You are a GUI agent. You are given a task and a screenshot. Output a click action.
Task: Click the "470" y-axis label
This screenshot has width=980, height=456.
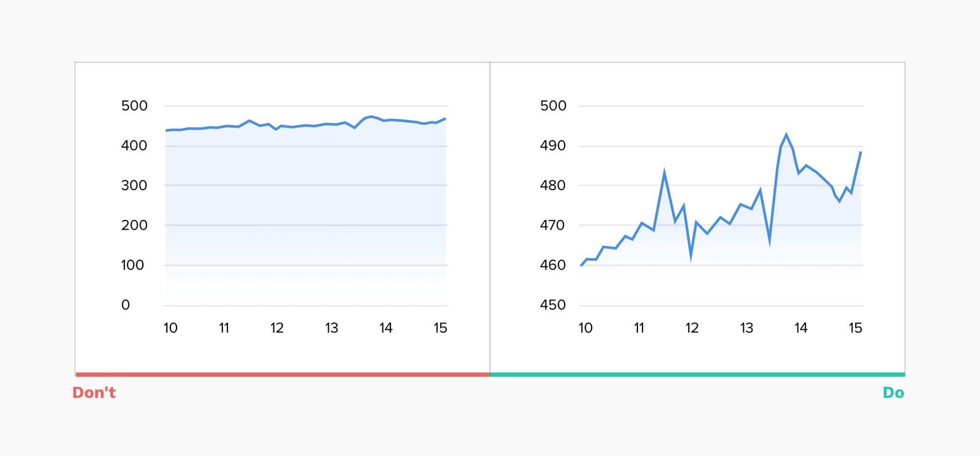[x=552, y=225]
